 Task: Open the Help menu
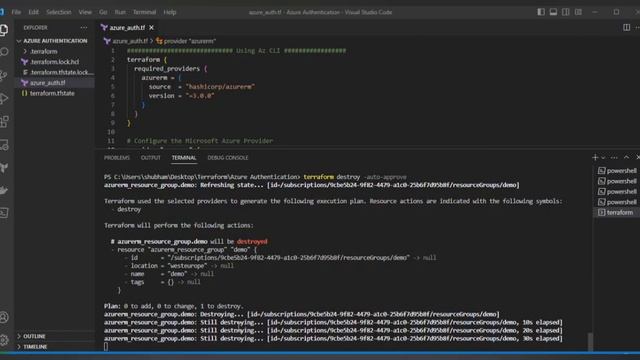point(170,12)
